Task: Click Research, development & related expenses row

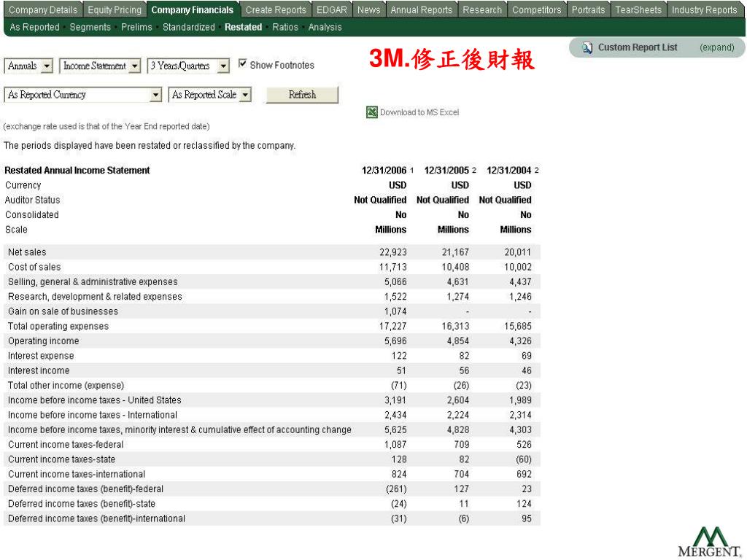Action: click(x=272, y=297)
